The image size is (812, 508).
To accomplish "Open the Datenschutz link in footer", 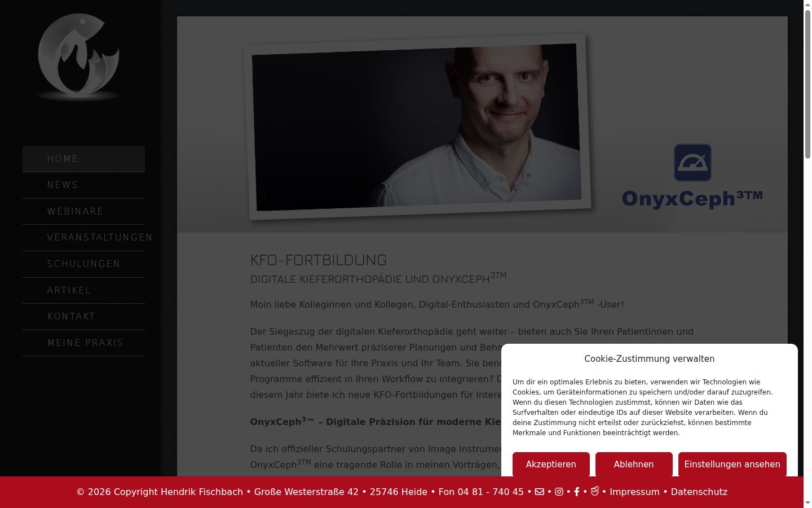I will (699, 492).
